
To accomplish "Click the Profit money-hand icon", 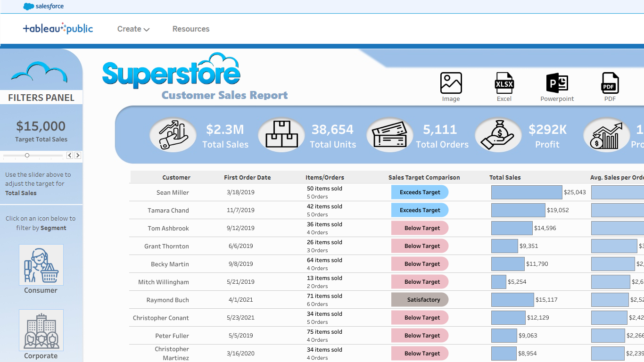I will 498,135.
